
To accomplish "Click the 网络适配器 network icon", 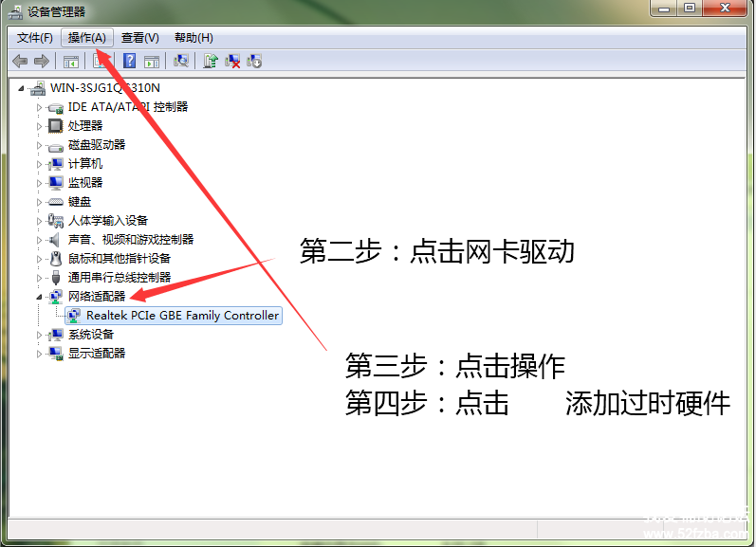I will click(x=56, y=296).
